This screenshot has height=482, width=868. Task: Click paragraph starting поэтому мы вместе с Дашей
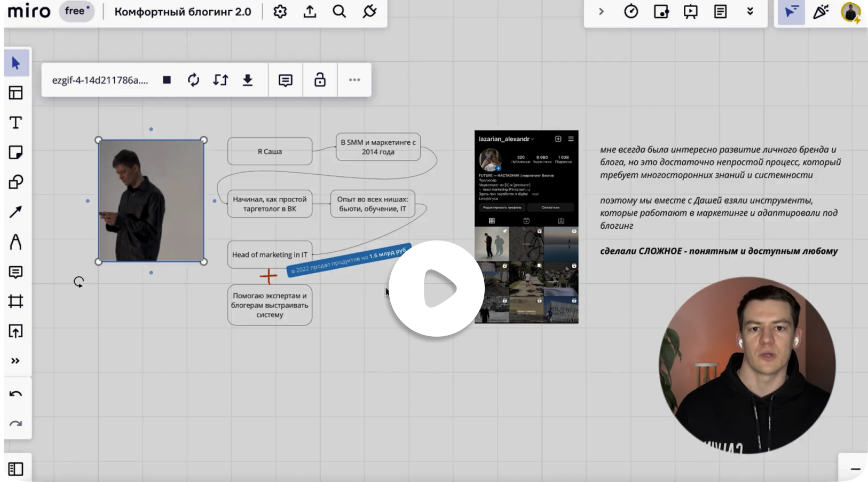point(719,213)
